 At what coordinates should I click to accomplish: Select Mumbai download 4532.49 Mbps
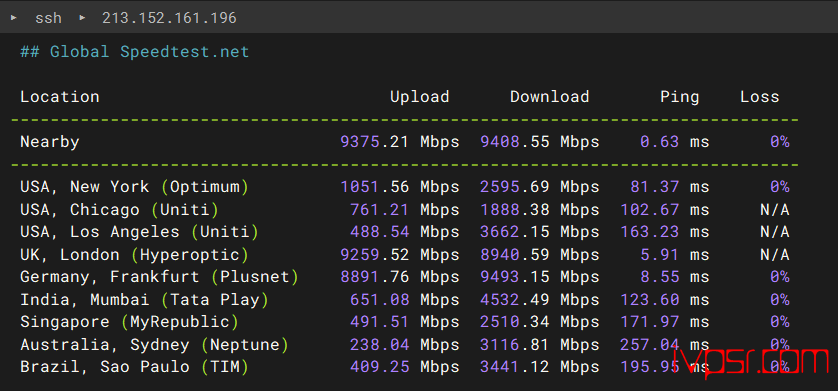[x=540, y=300]
